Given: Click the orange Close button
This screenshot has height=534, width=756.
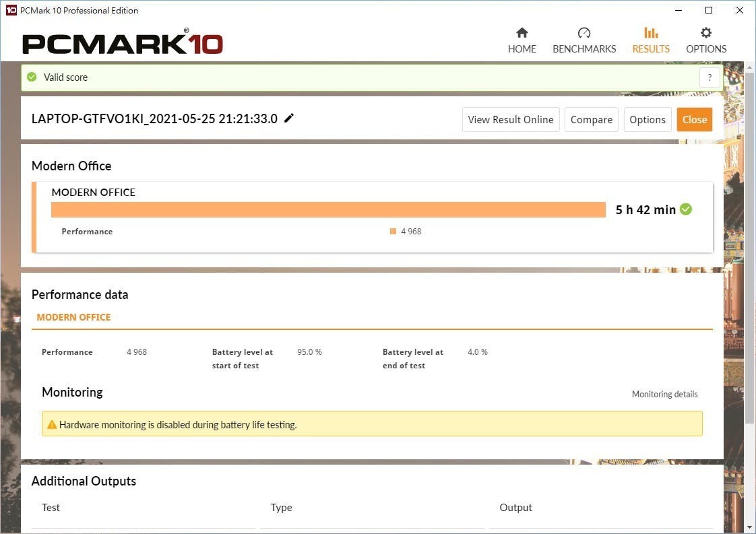Looking at the screenshot, I should click(694, 119).
